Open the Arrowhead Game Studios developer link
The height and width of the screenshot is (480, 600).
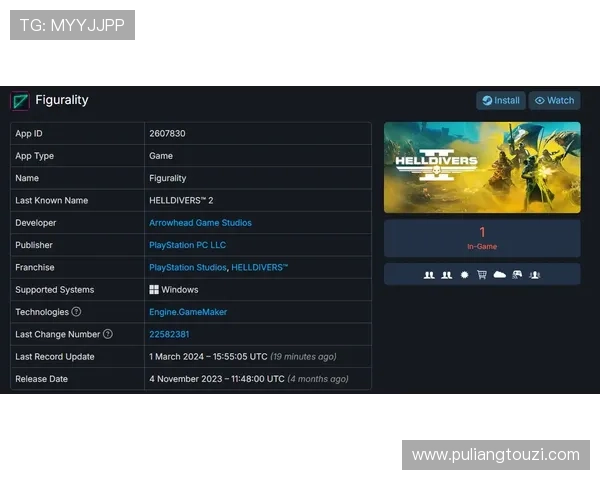(200, 223)
